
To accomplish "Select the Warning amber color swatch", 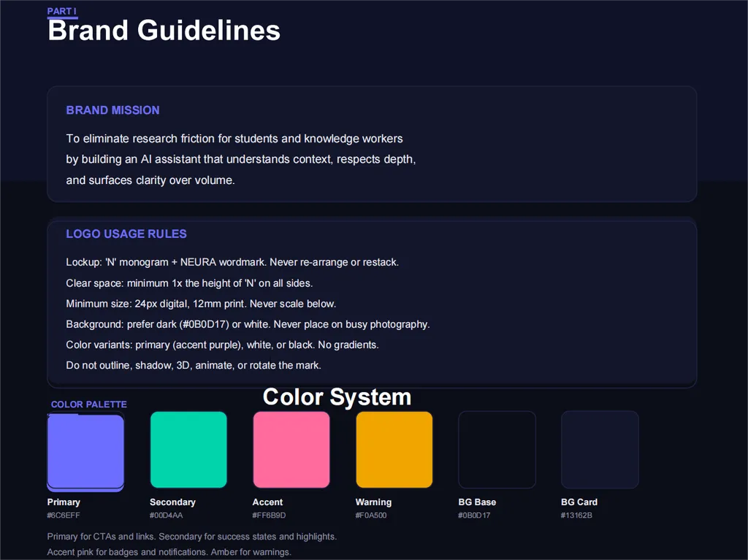I will coord(394,450).
